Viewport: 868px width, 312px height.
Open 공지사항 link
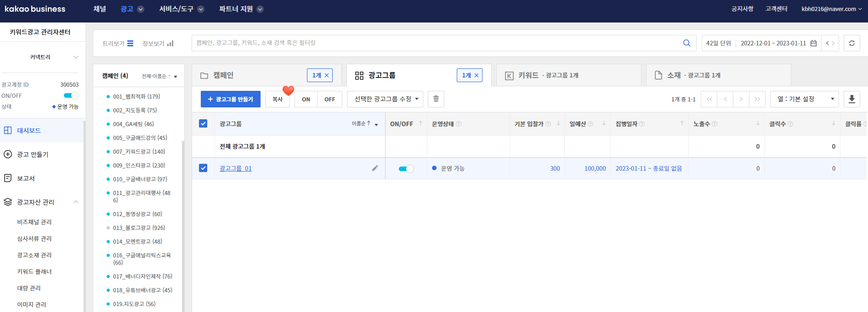coord(743,9)
